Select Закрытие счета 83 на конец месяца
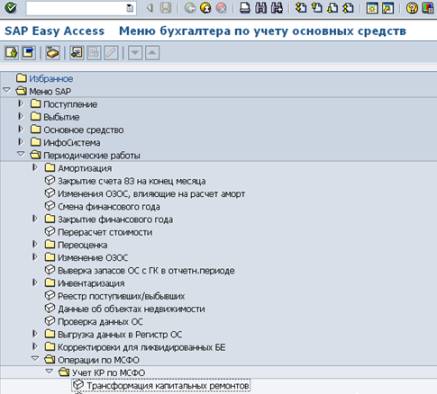This screenshot has height=394, width=437. pyautogui.click(x=125, y=181)
